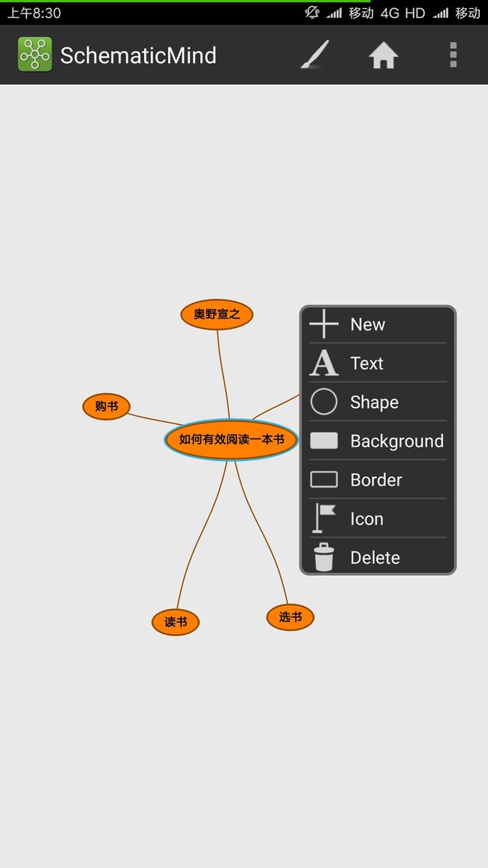The height and width of the screenshot is (868, 488).
Task: Click the circle Shape icon
Action: (324, 402)
